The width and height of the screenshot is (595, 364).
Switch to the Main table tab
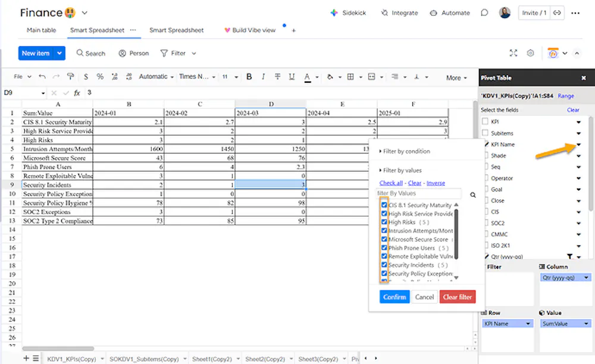pyautogui.click(x=42, y=30)
